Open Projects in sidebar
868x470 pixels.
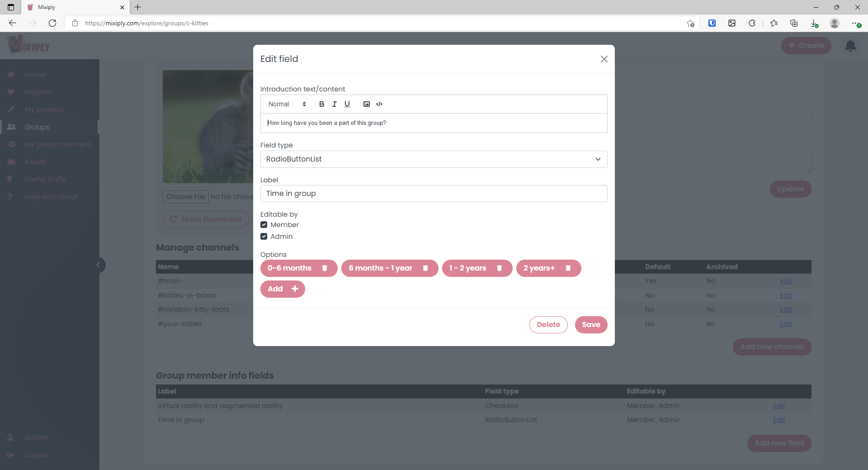(x=38, y=92)
